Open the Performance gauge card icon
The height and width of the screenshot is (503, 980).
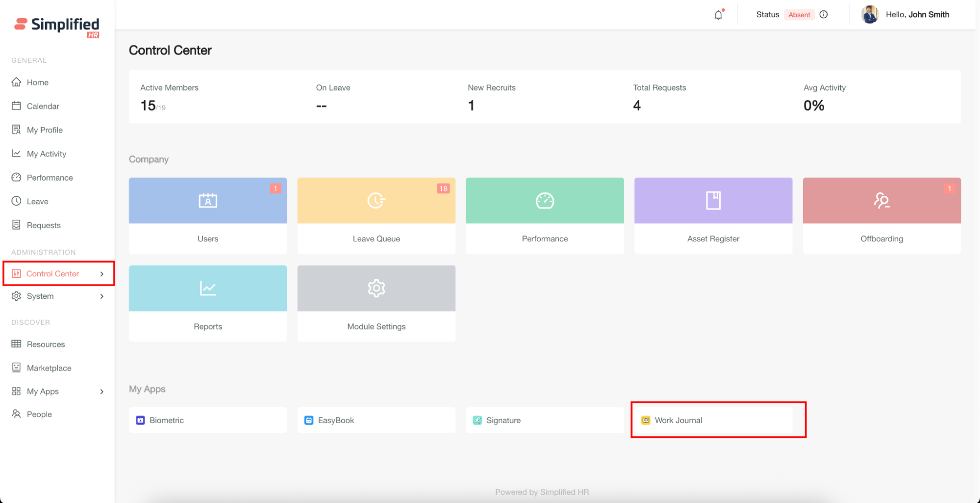pos(545,201)
